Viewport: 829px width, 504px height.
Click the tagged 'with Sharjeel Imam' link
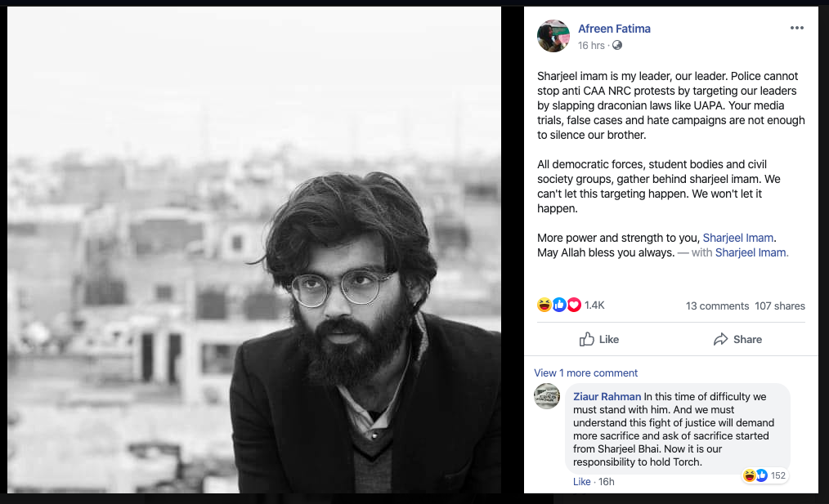[751, 252]
